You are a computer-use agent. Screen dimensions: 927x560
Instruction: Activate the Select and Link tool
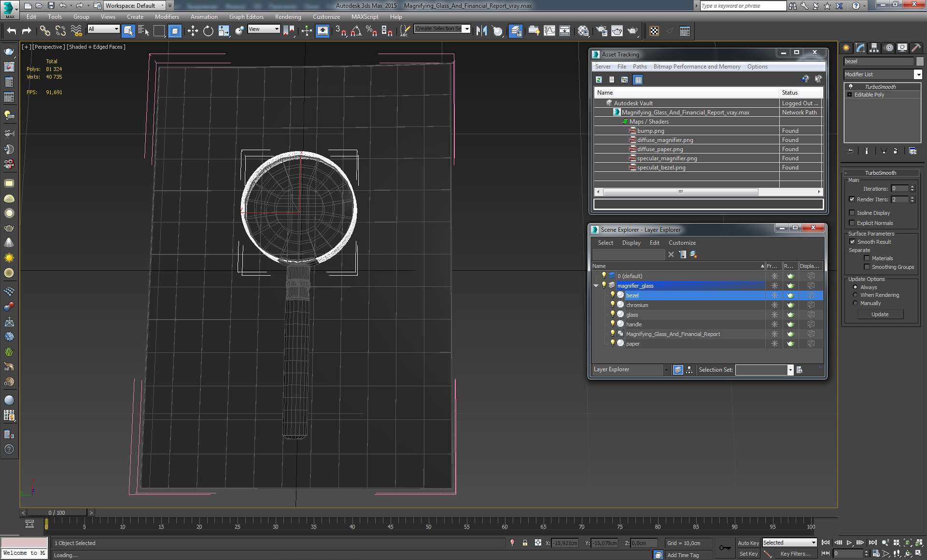click(x=45, y=31)
